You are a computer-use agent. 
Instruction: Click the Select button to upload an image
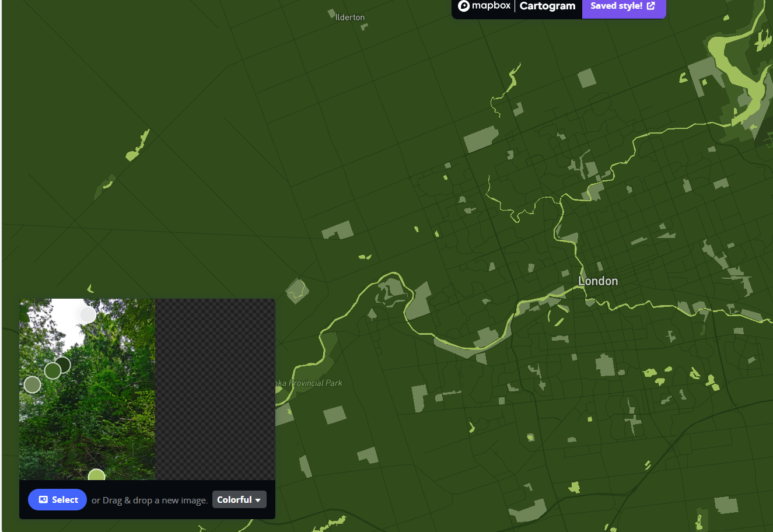coord(57,499)
